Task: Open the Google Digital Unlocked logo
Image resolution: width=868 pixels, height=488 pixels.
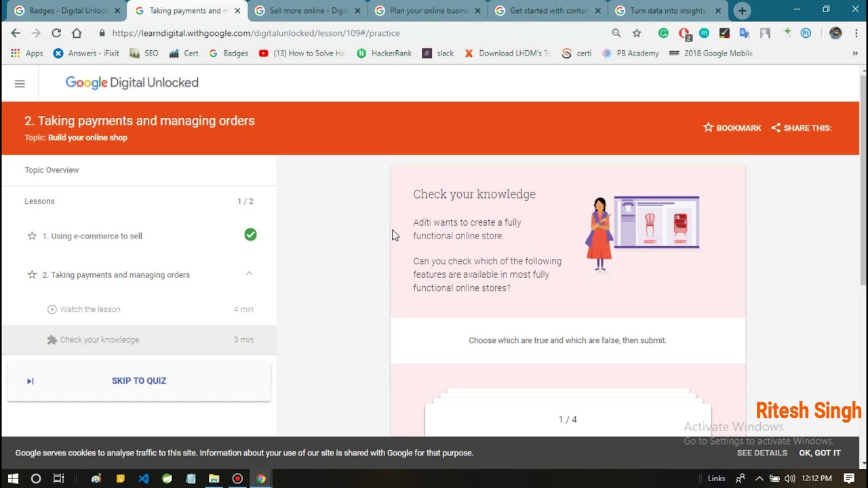Action: click(132, 83)
